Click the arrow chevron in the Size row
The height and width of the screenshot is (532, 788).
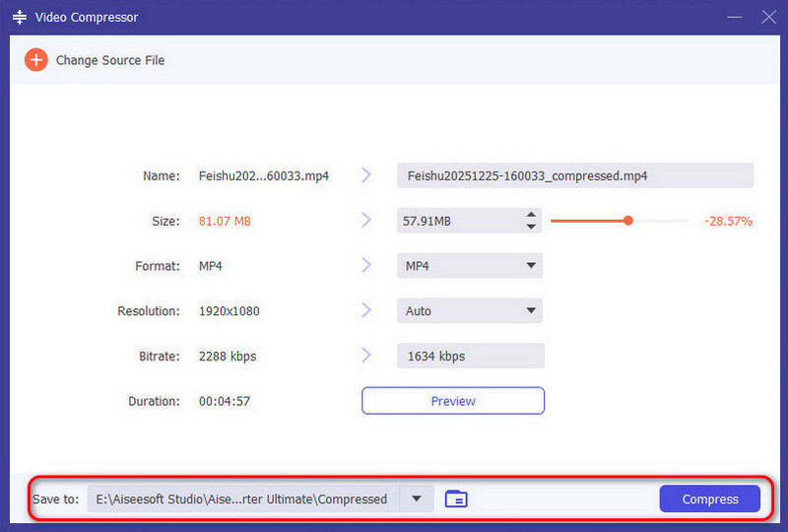366,221
